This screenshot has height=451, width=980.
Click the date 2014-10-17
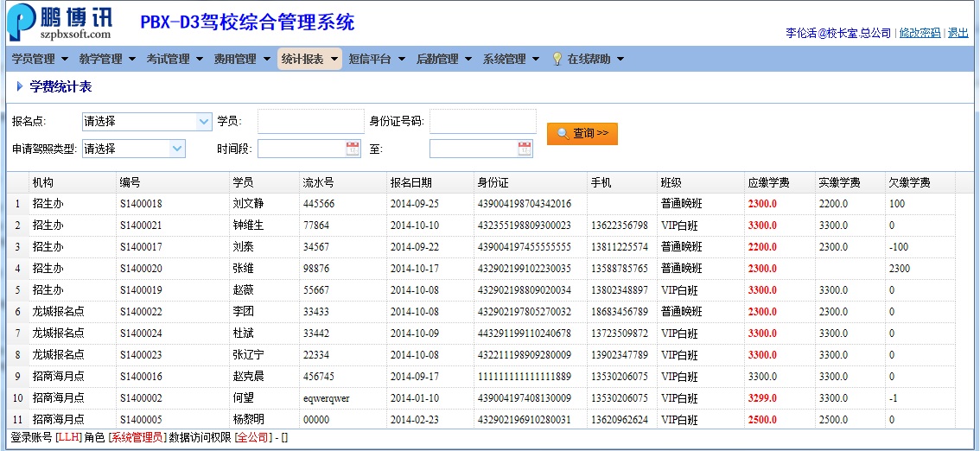pos(414,268)
